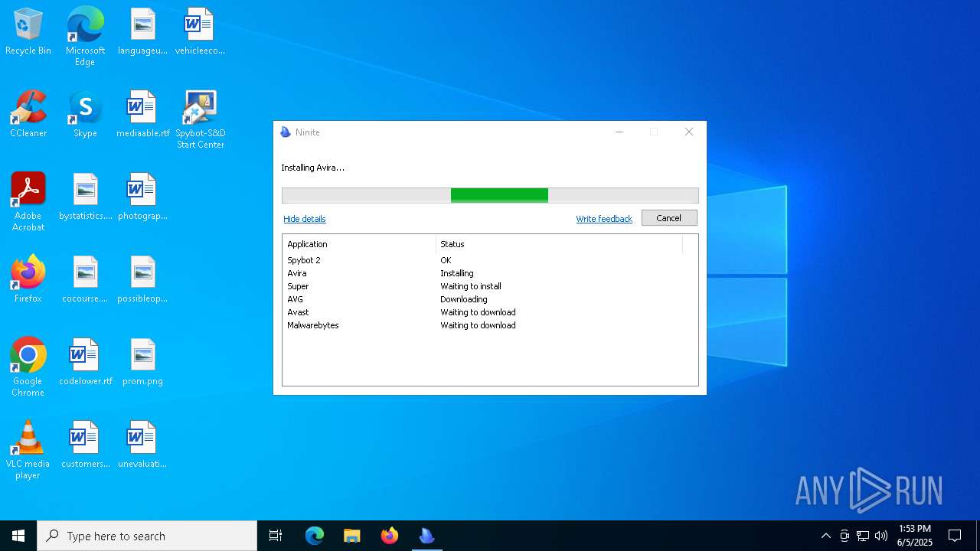The image size is (980, 551).
Task: Open the notification center
Action: click(955, 536)
